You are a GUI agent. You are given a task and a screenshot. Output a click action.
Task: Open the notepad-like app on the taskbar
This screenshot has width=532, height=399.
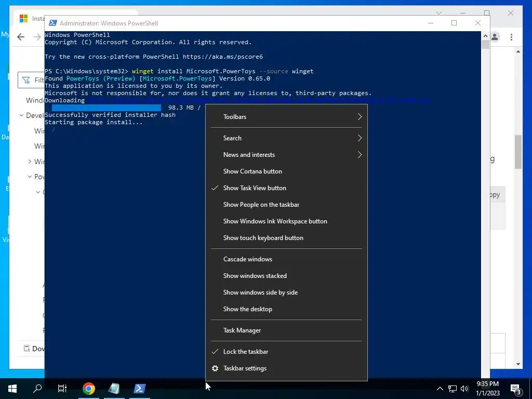tap(114, 389)
